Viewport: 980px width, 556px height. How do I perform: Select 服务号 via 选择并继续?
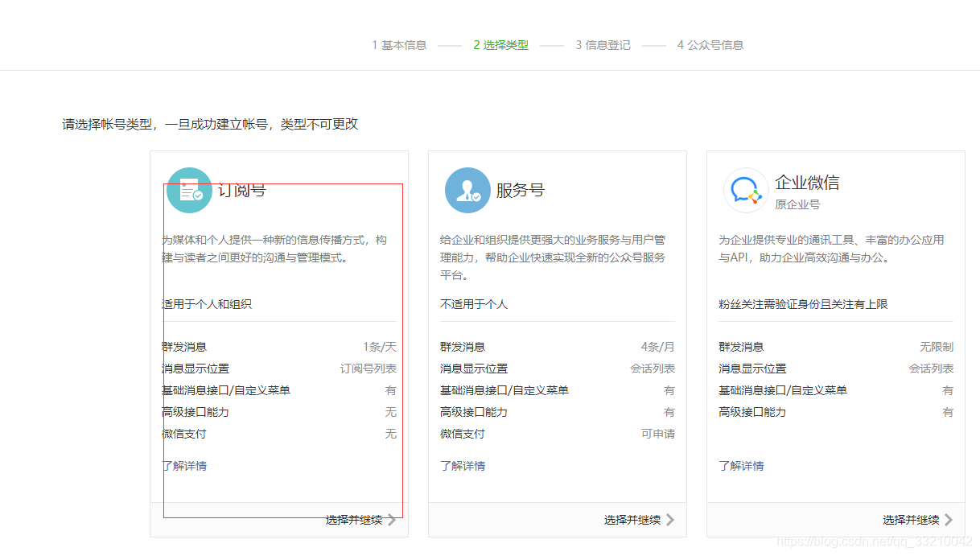tap(632, 520)
